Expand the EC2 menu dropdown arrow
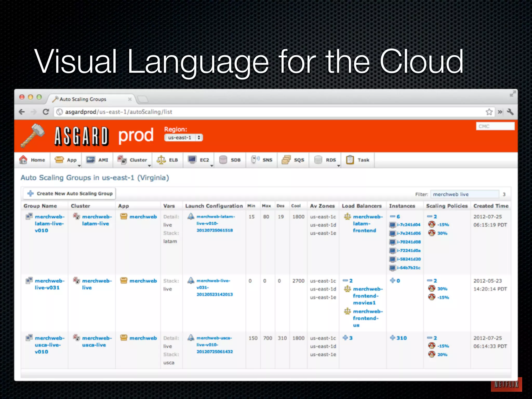This screenshot has height=399, width=532. (x=212, y=166)
